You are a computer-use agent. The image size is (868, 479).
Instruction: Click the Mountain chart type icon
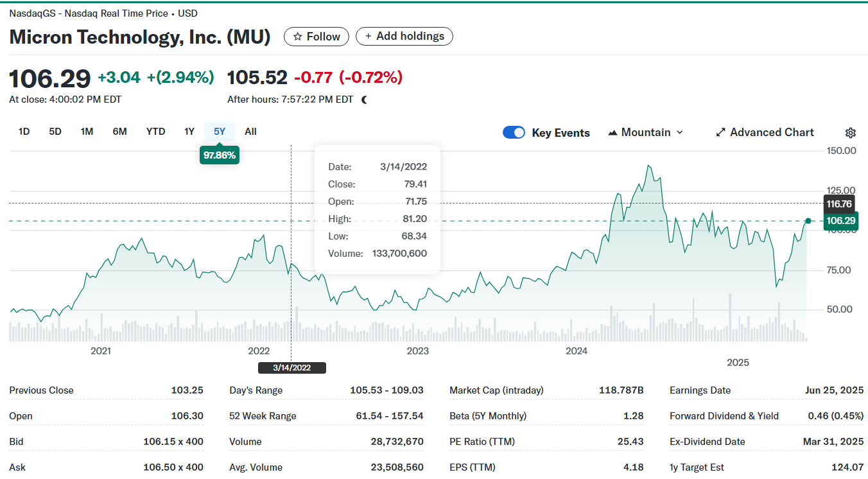[x=611, y=132]
